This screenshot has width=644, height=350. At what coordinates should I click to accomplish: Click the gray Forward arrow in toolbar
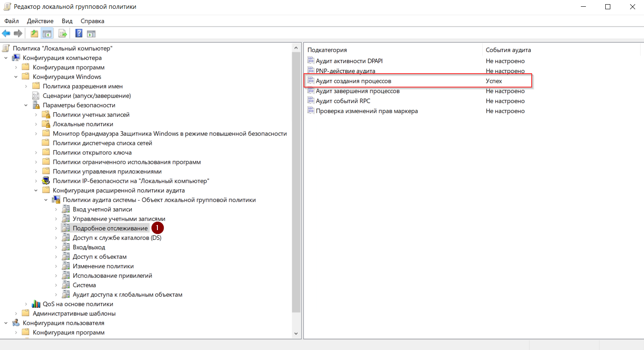pos(18,34)
